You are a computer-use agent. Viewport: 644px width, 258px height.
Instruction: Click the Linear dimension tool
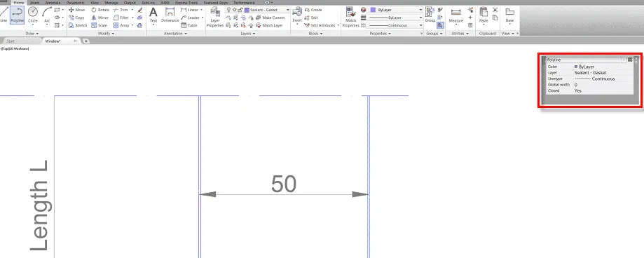[189, 10]
